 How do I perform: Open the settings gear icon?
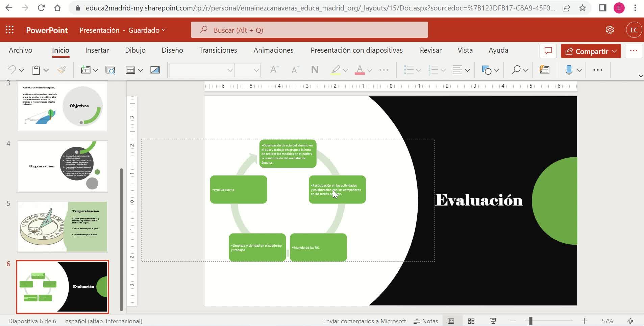point(610,30)
